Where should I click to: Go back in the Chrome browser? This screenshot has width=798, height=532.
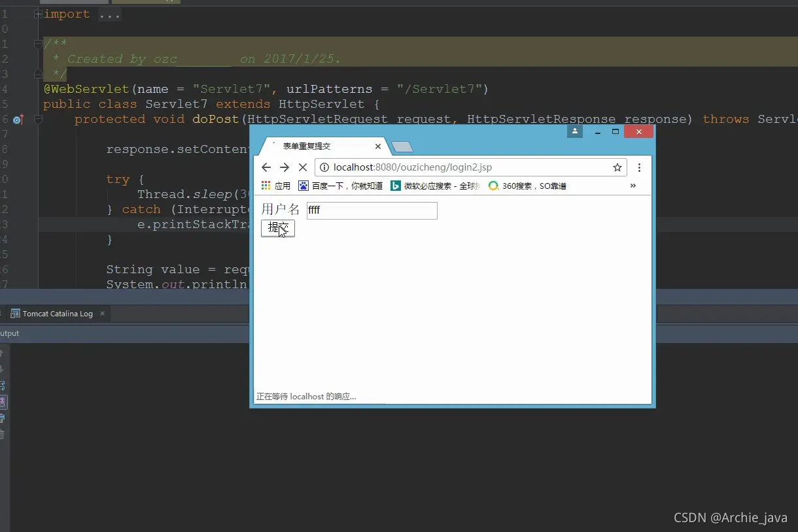coord(266,167)
